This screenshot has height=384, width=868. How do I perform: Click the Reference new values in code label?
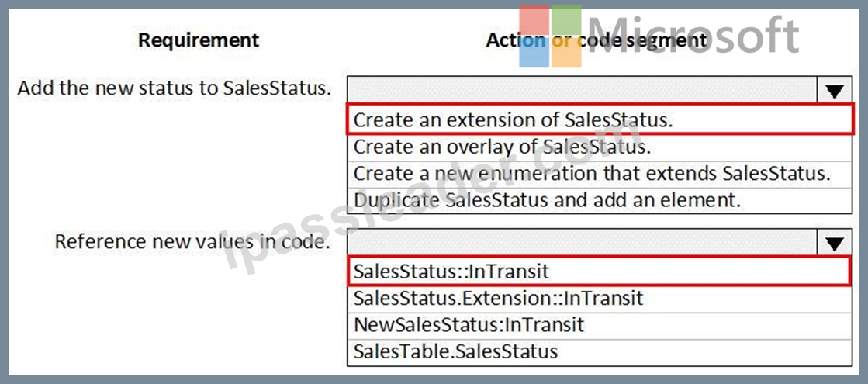188,242
